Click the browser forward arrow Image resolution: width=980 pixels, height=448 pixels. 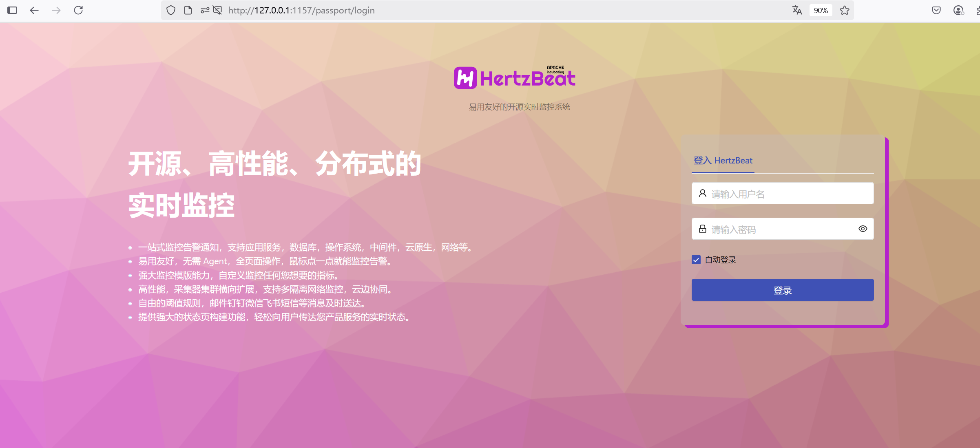point(56,10)
